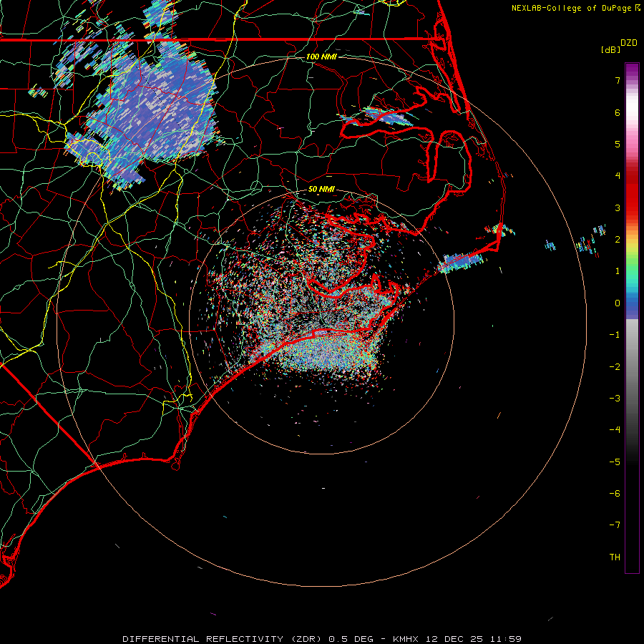Screen dimensions: 644x644
Task: Click the TH threshold label on the scale
Action: click(615, 557)
